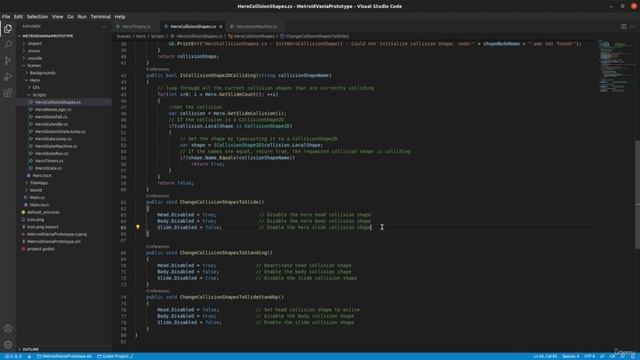The image size is (640, 360).
Task: Open Explorer panel ellipsis menu
Action: (x=104, y=27)
